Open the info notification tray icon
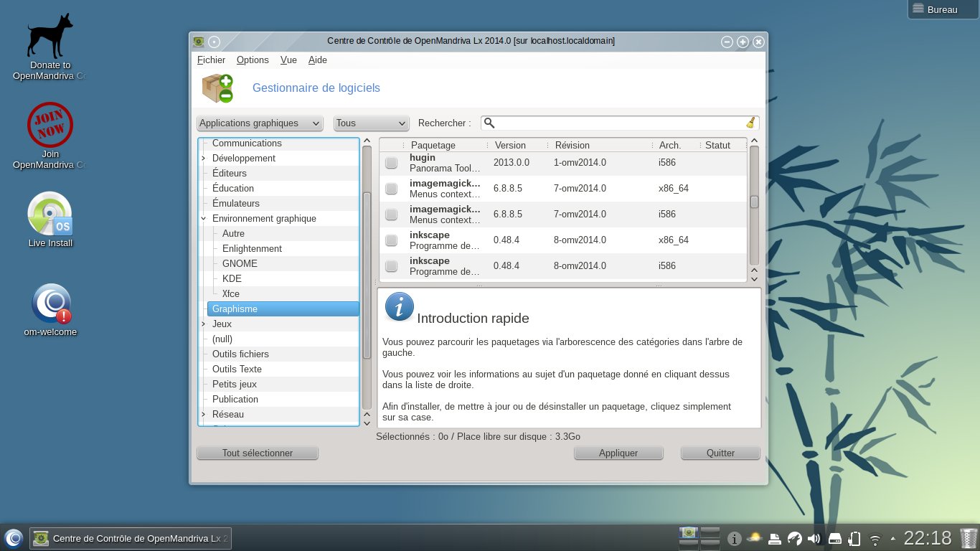The image size is (980, 551). click(734, 538)
